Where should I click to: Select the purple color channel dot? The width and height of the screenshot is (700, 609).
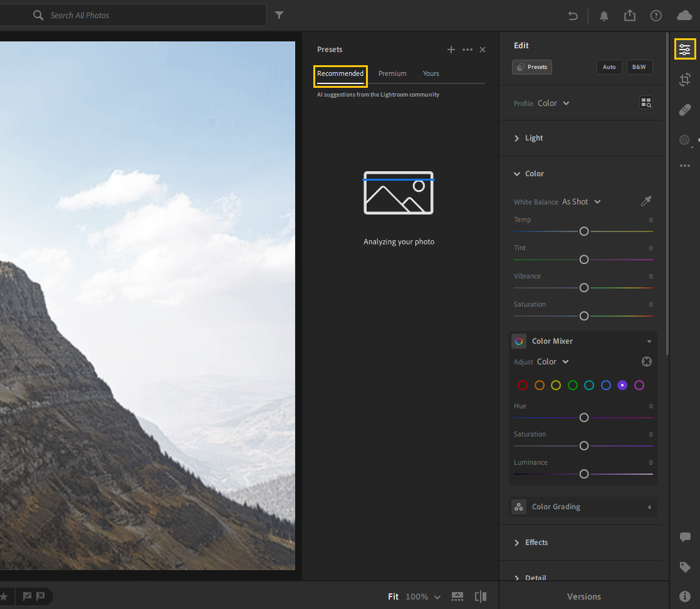point(622,385)
